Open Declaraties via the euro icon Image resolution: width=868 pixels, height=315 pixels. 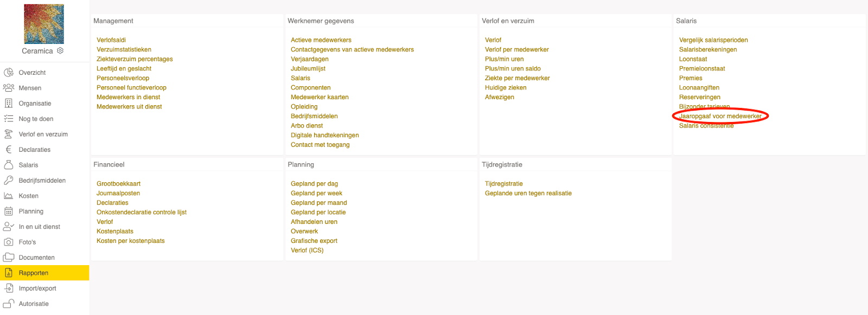coord(9,150)
